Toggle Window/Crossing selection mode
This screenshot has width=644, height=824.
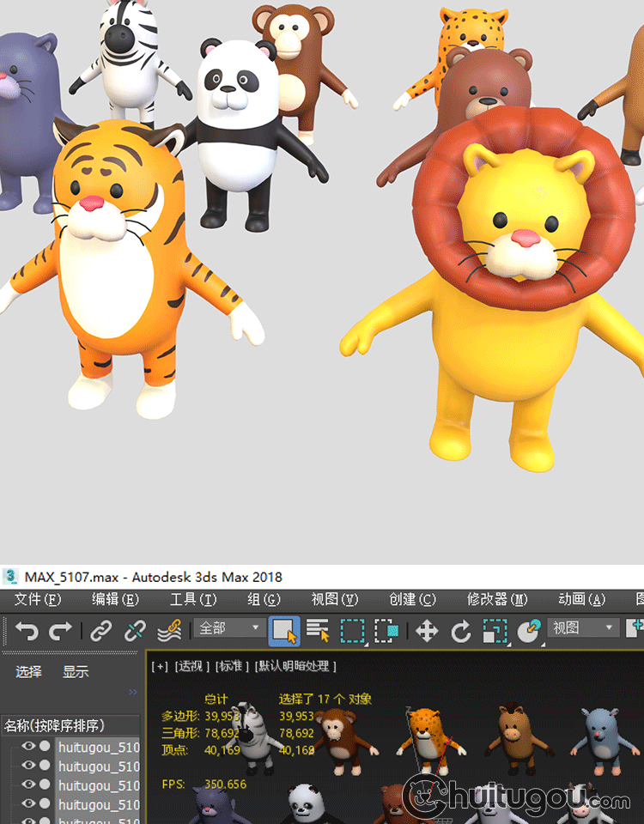(x=386, y=632)
